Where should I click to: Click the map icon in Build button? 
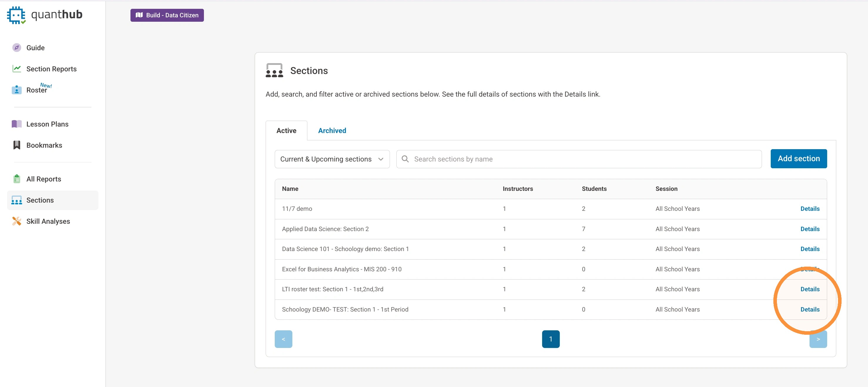tap(139, 15)
